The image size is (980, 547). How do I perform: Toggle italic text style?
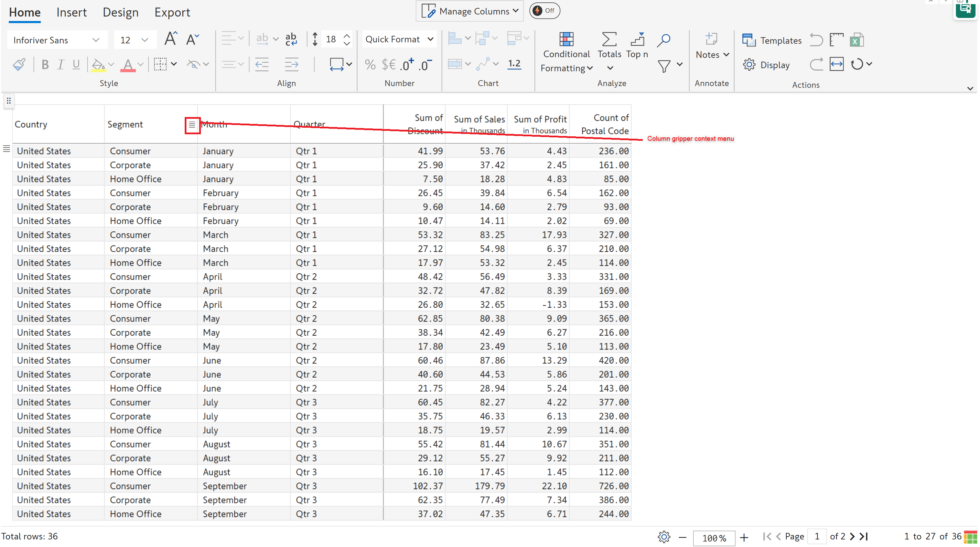coord(61,64)
